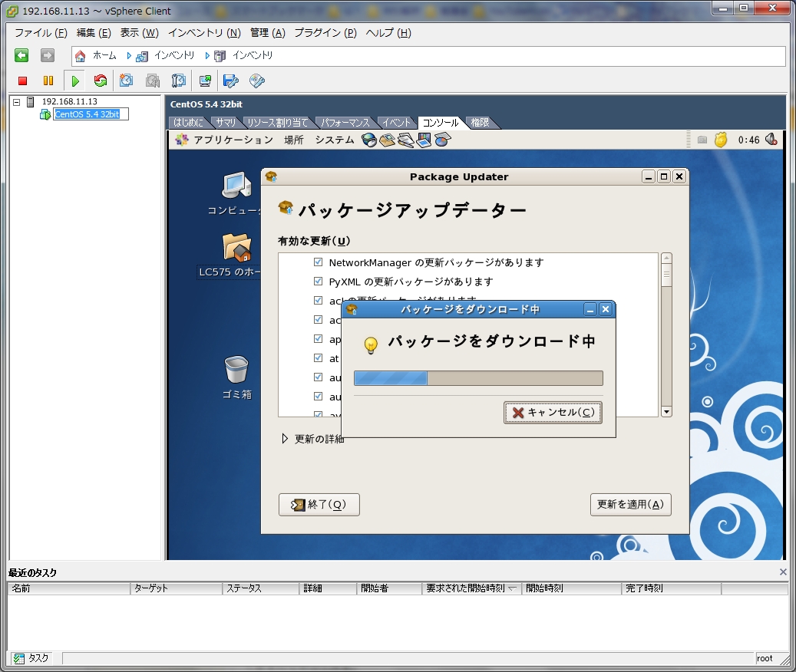Click the ステータス column header in recent tasks

coord(260,588)
